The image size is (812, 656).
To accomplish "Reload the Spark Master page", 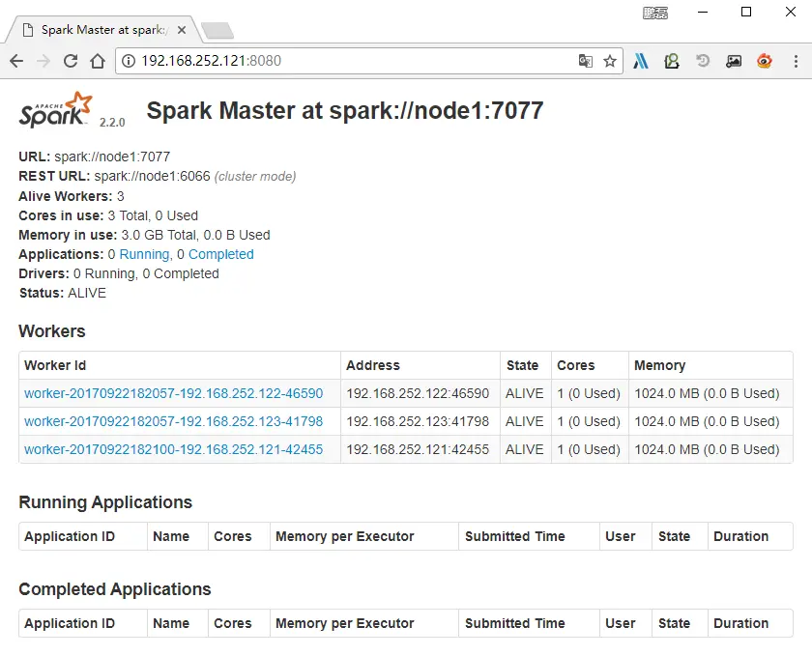I will tap(71, 61).
